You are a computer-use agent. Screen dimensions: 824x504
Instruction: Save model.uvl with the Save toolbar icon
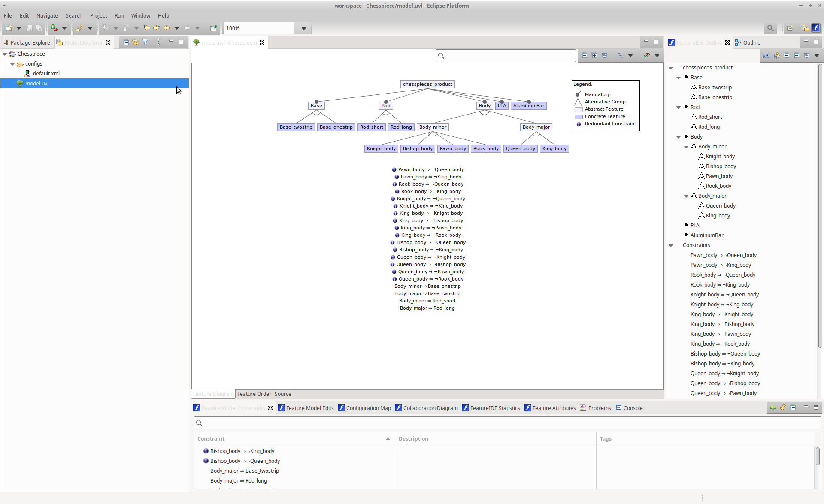point(29,28)
